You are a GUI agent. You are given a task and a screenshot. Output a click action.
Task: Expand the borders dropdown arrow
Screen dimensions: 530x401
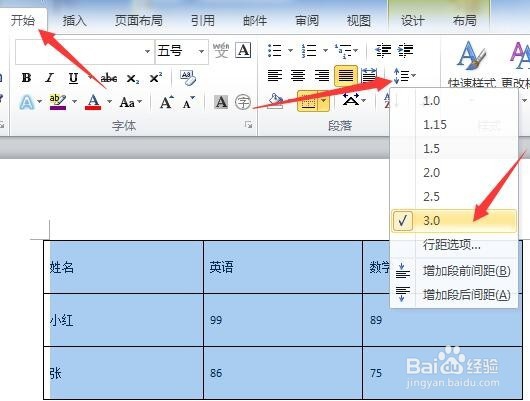(x=324, y=101)
